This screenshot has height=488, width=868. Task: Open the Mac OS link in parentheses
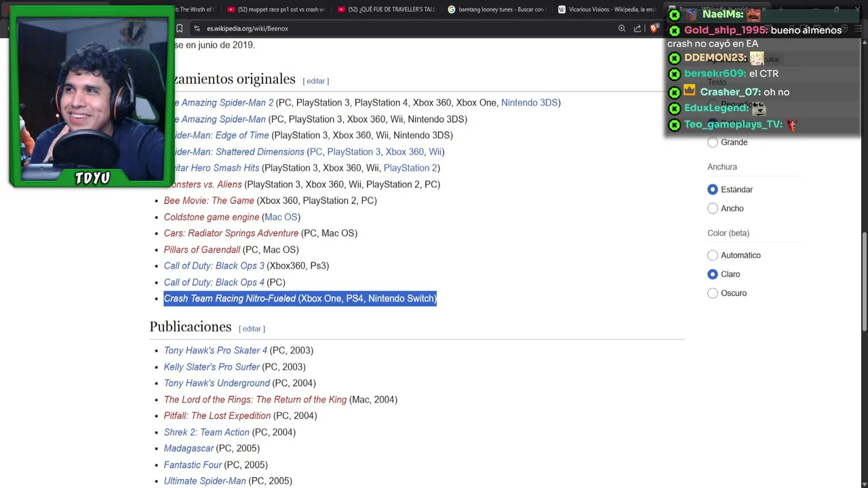point(281,217)
